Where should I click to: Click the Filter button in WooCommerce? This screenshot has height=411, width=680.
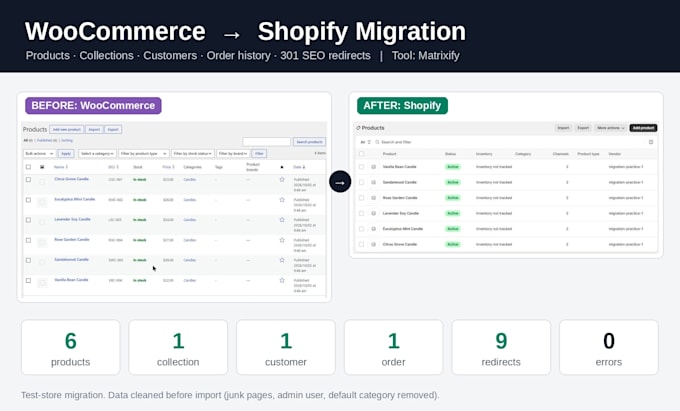pos(259,153)
